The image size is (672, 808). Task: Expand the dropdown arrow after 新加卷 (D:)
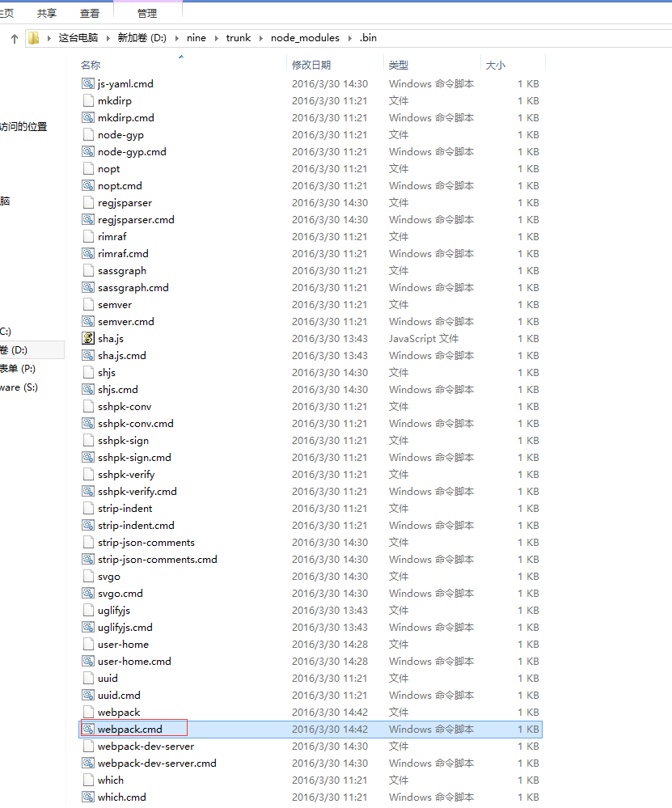[177, 38]
